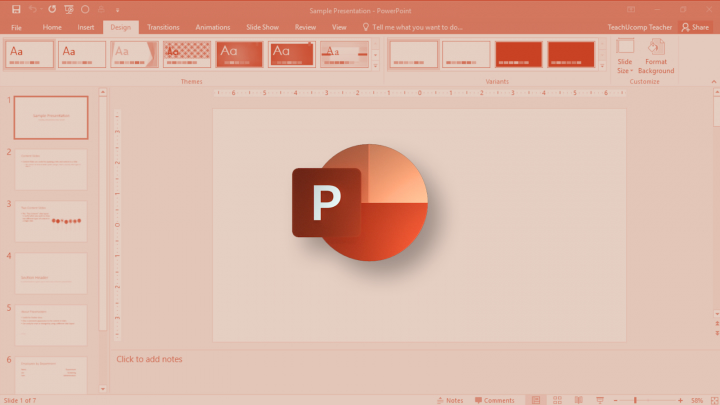
Task: Select slide 3 thumbnail in panel
Action: click(x=51, y=221)
